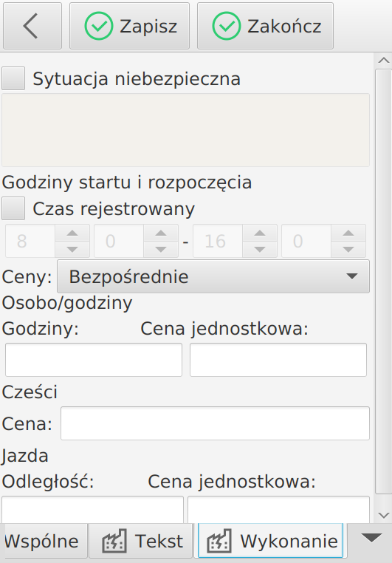The image size is (392, 563).
Task: Click the green checkmark icon on Zapisz
Action: click(x=99, y=26)
